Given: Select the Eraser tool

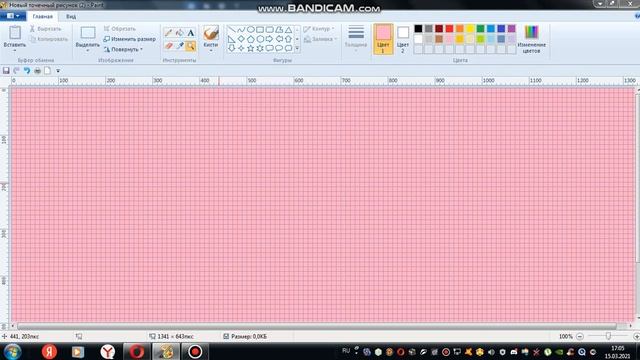Looking at the screenshot, I should click(169, 46).
